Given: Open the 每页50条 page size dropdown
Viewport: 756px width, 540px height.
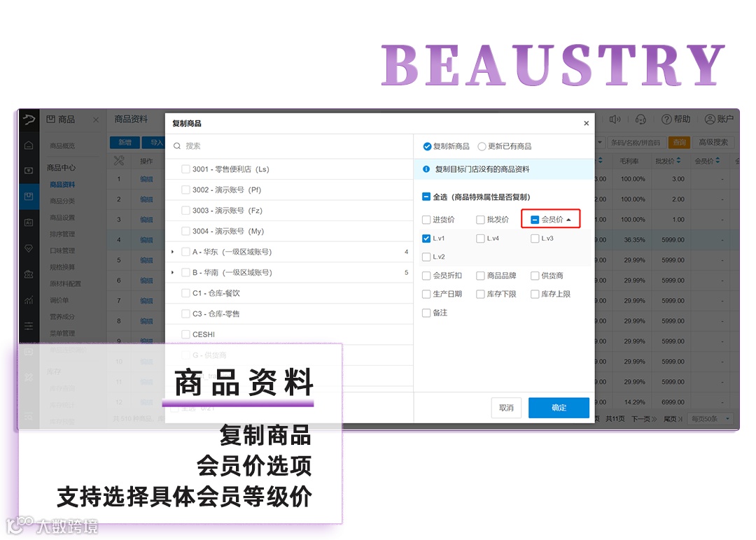Looking at the screenshot, I should pos(711,418).
